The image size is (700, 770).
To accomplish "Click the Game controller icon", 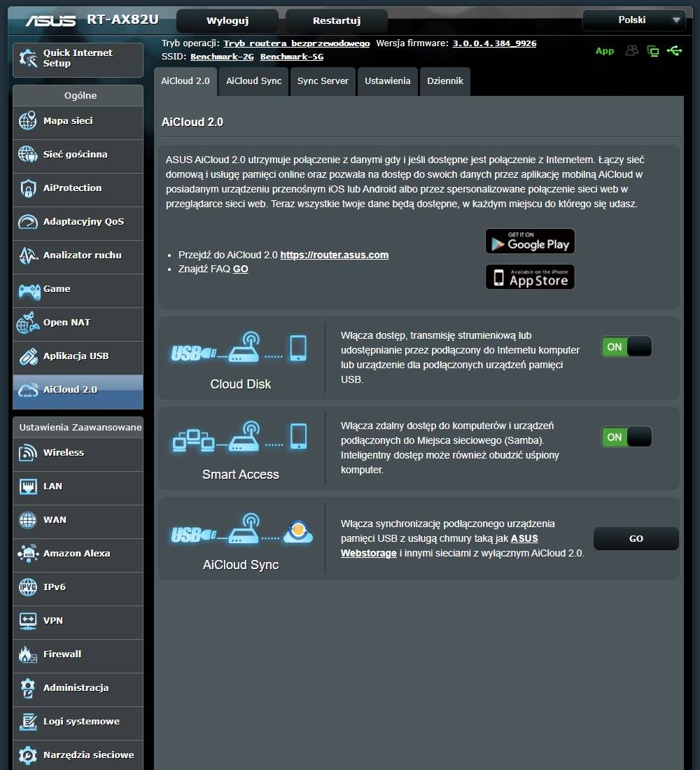I will (x=29, y=290).
